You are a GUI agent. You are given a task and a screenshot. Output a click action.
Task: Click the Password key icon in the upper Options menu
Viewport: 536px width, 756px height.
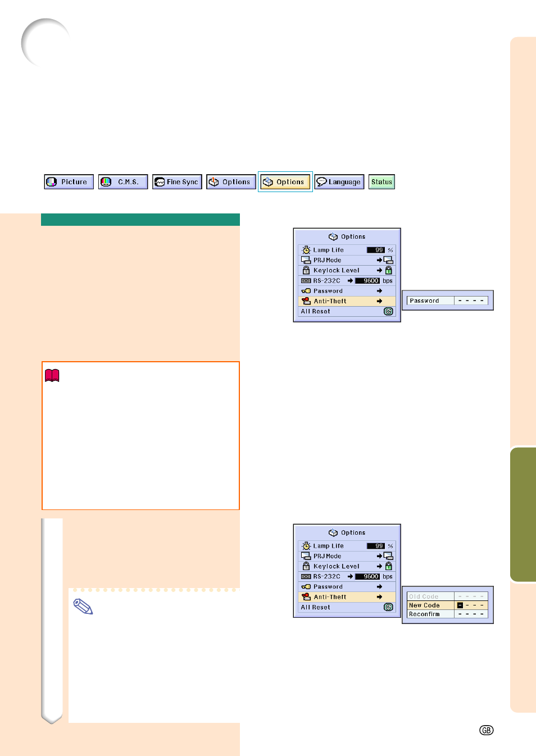[x=306, y=291]
